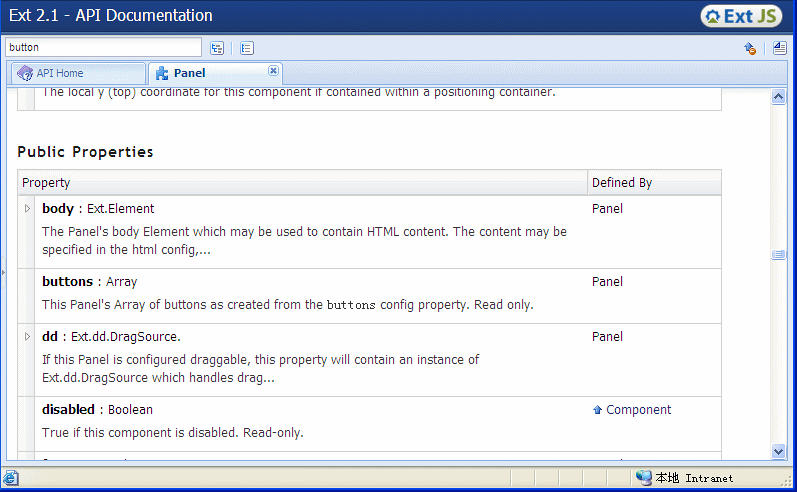The width and height of the screenshot is (797, 492).
Task: Expand the body property row
Action: click(x=27, y=208)
